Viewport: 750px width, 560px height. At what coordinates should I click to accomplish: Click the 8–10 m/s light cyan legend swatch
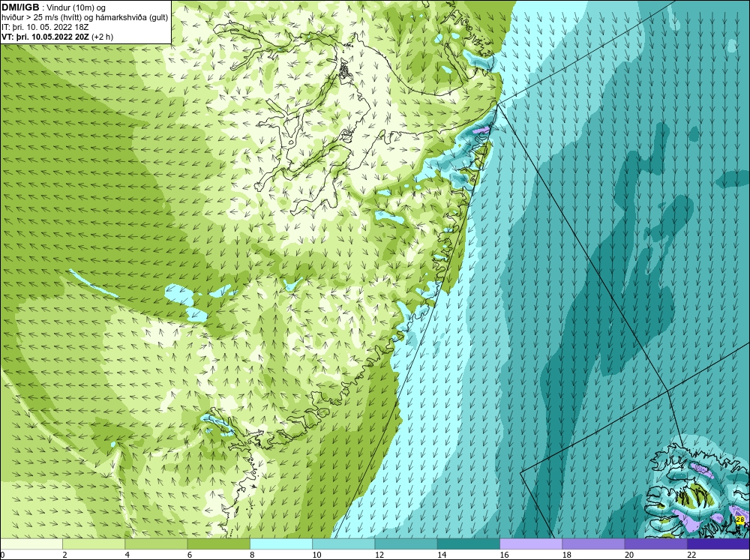(x=281, y=544)
